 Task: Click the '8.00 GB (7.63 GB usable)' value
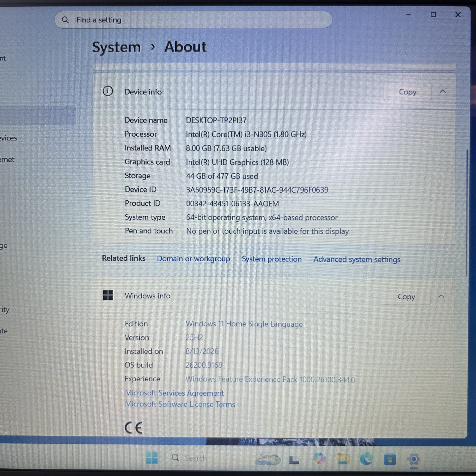click(x=226, y=148)
